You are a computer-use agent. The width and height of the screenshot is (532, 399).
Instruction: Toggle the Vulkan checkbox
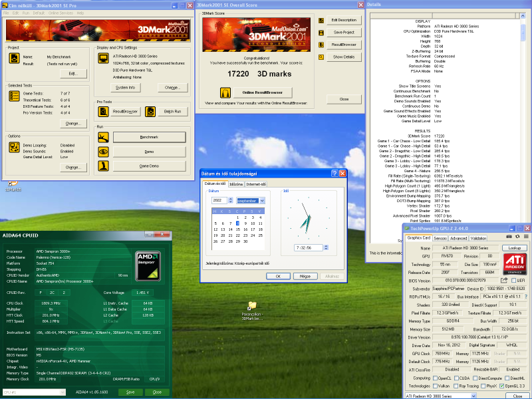(436, 386)
